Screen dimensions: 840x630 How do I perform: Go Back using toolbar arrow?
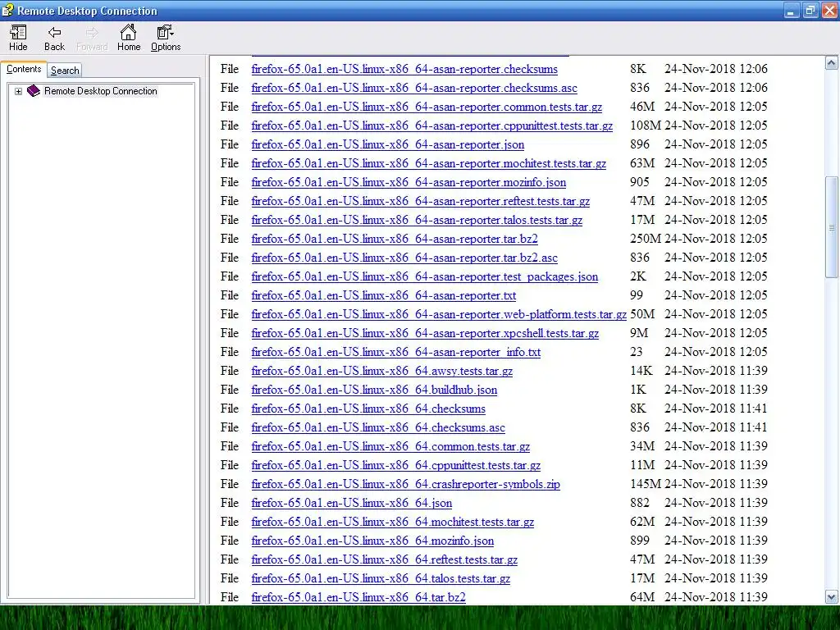click(54, 38)
